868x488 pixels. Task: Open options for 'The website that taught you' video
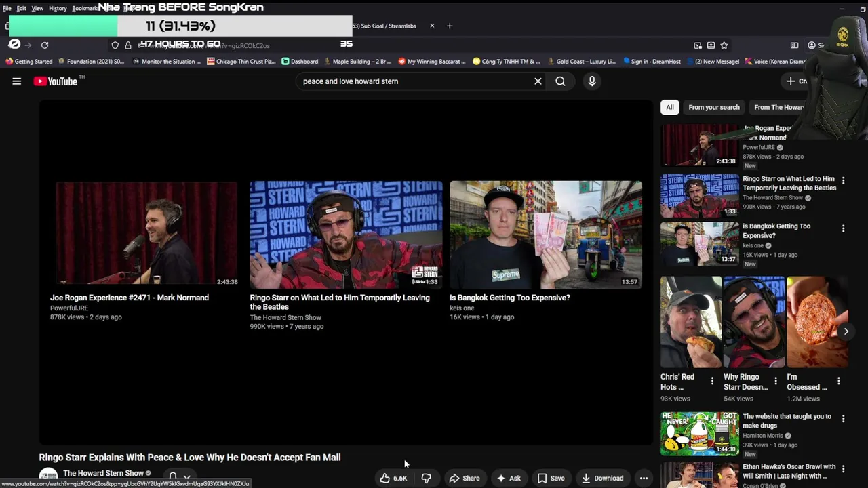click(843, 419)
